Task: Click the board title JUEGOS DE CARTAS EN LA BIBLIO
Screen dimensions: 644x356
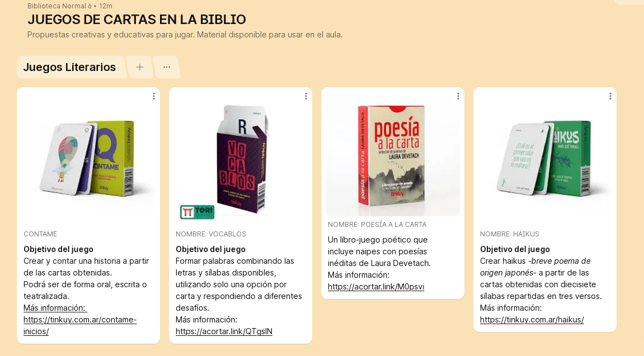Action: [x=137, y=19]
